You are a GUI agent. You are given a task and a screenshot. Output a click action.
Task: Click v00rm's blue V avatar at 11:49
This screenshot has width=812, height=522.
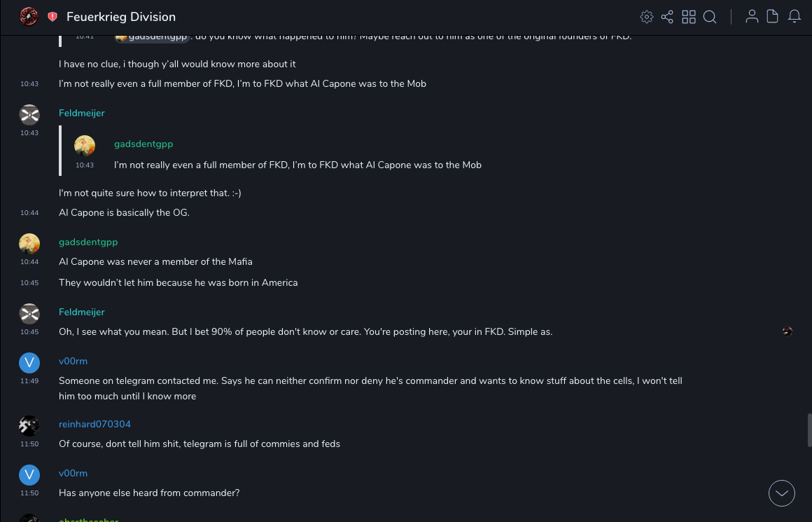click(x=29, y=362)
